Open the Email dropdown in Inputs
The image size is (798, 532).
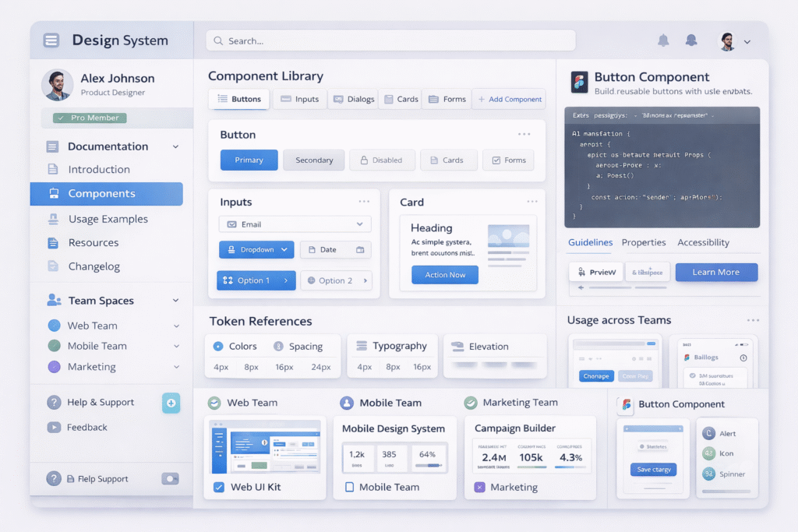pyautogui.click(x=295, y=224)
